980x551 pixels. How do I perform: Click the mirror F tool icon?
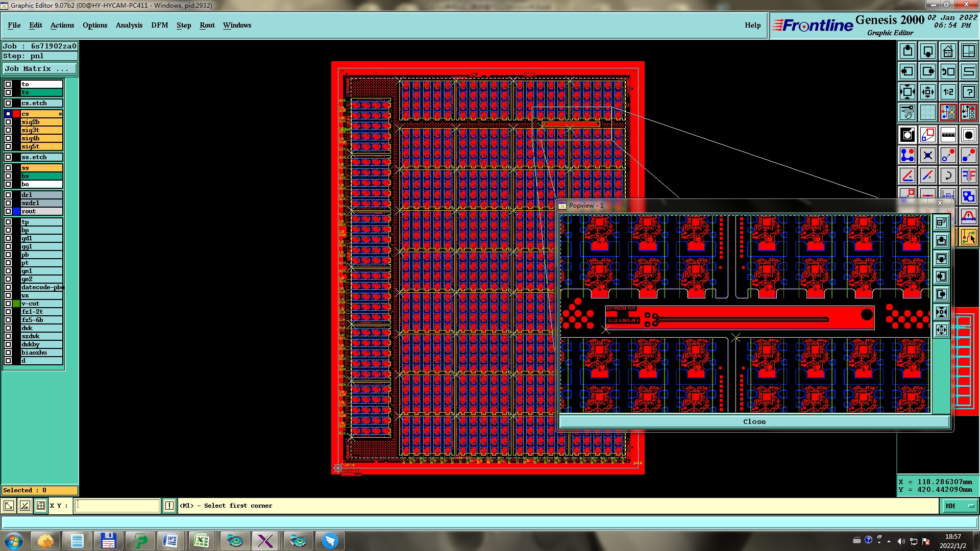pos(968,176)
